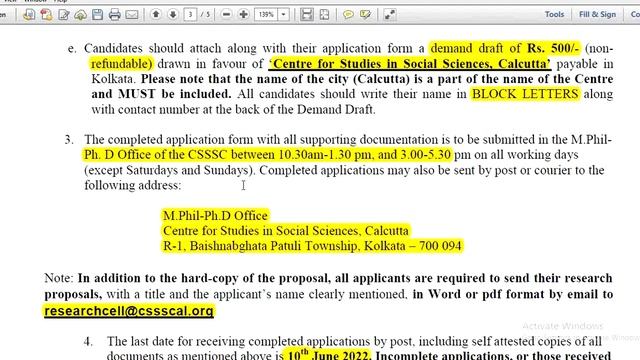Click the highlighted 'M.Phil-Ph.D Office' address line

[215, 216]
